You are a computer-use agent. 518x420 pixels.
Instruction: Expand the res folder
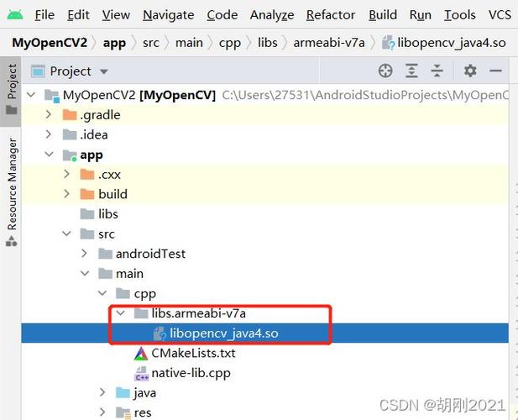pos(102,412)
